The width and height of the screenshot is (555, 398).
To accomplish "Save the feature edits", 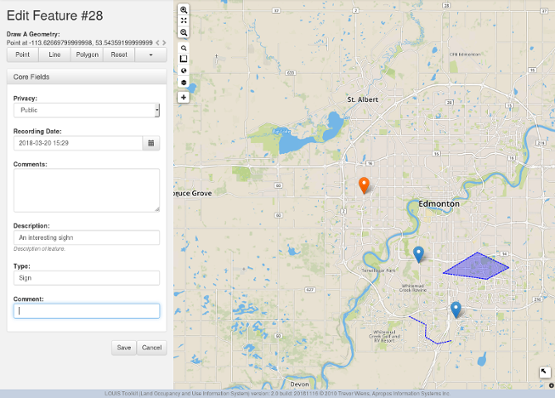I will [x=124, y=348].
